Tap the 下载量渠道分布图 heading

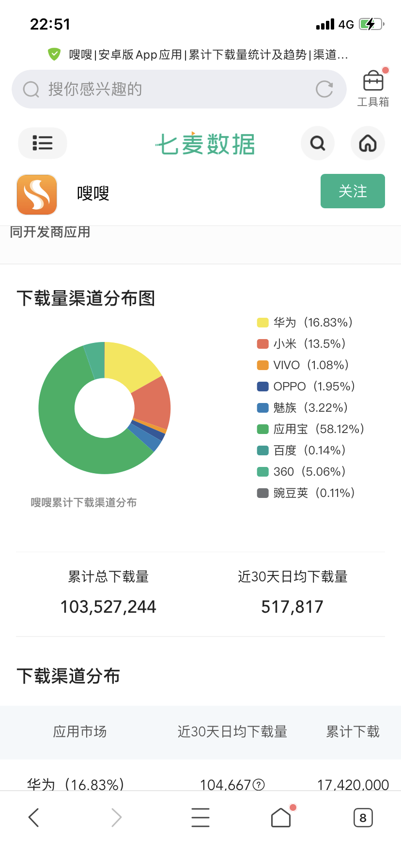86,298
